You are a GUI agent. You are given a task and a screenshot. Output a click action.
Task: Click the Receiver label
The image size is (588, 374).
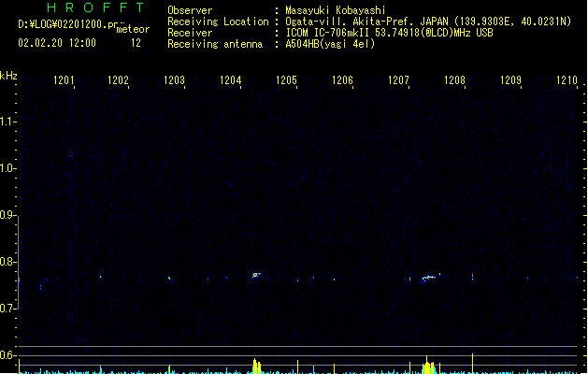pyautogui.click(x=190, y=33)
